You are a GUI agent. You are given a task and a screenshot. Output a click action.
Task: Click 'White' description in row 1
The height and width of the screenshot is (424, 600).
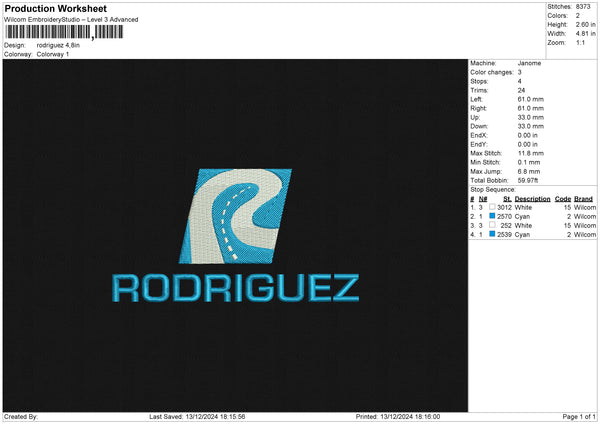(x=523, y=207)
